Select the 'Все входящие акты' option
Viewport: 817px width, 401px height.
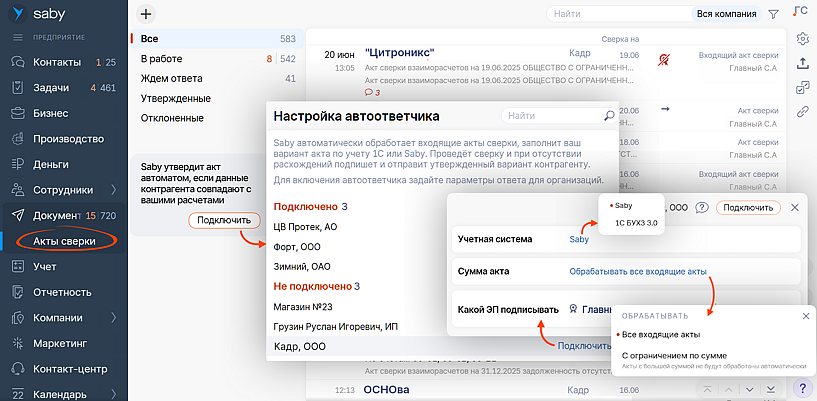click(x=662, y=334)
